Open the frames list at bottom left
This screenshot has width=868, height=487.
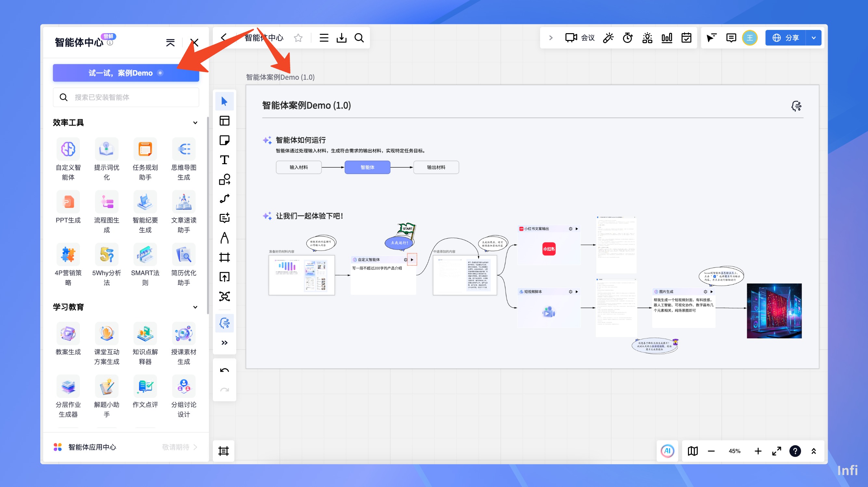click(x=223, y=451)
